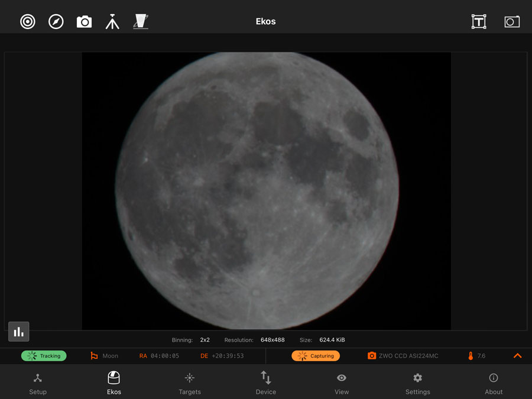Image resolution: width=532 pixels, height=399 pixels.
Task: Switch to the Targets tab
Action: 190,384
